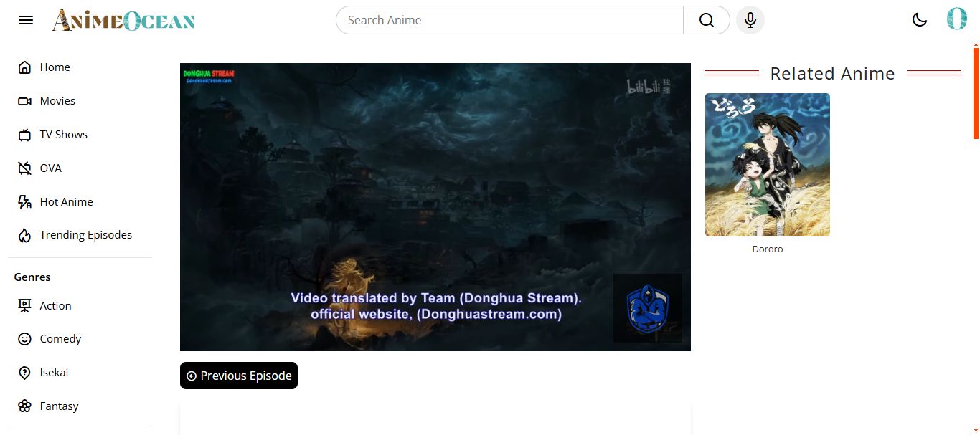This screenshot has height=435, width=980.
Task: Open Trending Episodes section
Action: point(86,235)
